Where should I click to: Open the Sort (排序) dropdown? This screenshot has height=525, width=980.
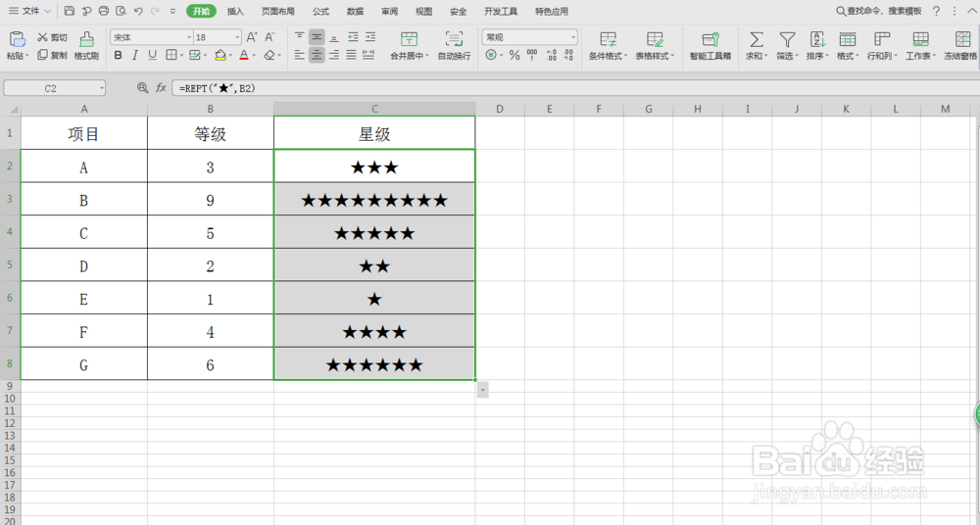tap(817, 45)
